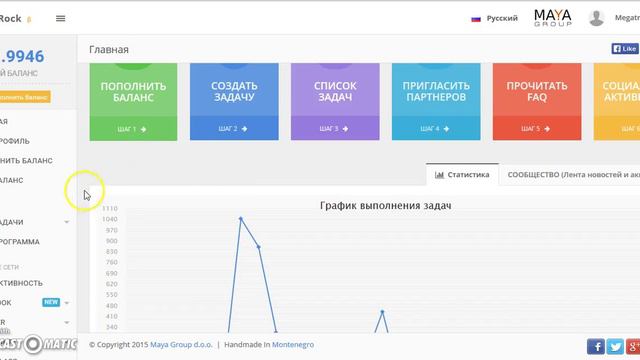Open the СОЗДАТЬ ЗАДАЧУ blue tile
The image size is (640, 360).
point(234,102)
